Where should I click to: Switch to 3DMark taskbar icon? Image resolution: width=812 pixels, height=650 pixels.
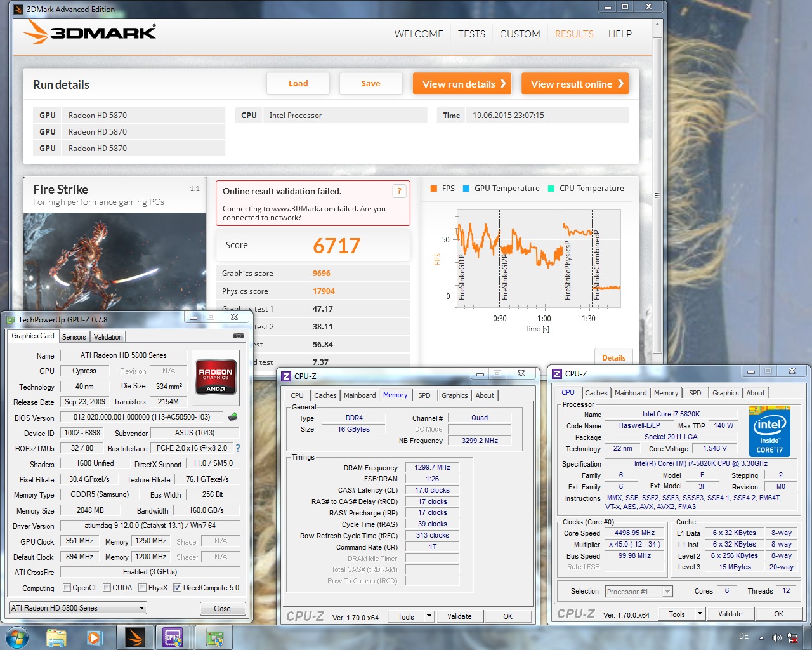click(x=134, y=637)
